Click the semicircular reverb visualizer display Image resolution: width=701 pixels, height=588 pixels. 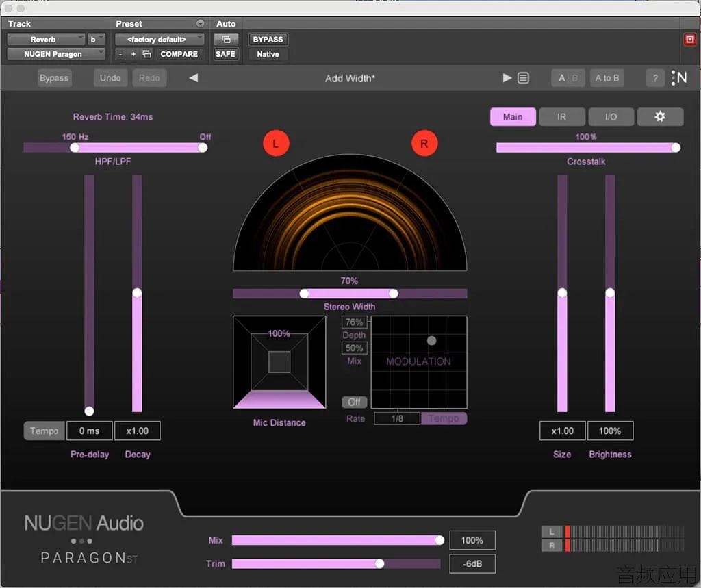(x=350, y=213)
